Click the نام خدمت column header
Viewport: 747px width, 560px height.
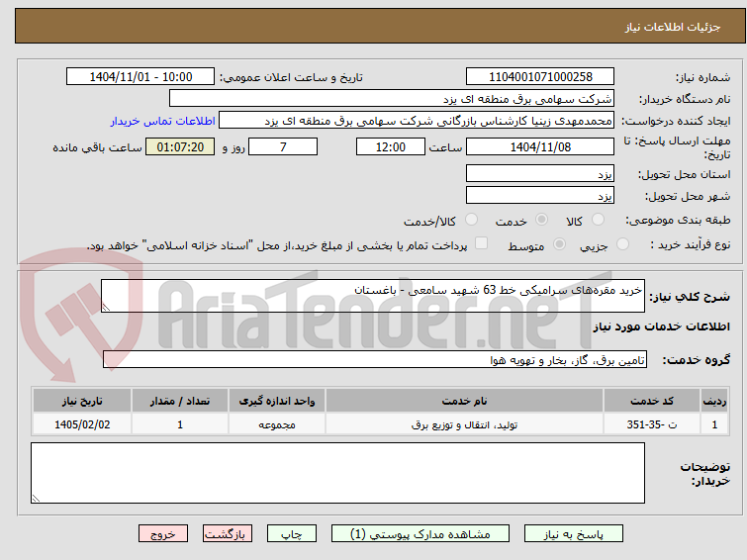pos(464,401)
